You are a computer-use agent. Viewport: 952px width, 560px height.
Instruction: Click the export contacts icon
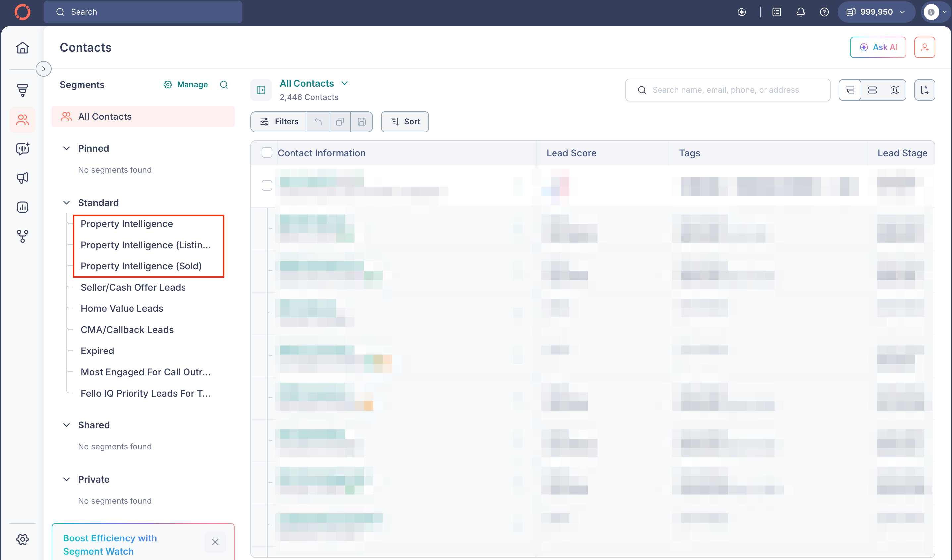pyautogui.click(x=925, y=90)
